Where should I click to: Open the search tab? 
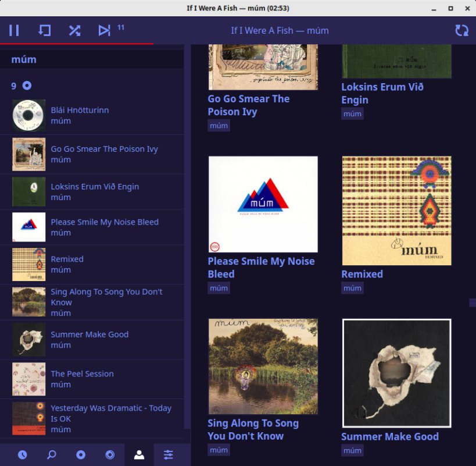point(52,454)
